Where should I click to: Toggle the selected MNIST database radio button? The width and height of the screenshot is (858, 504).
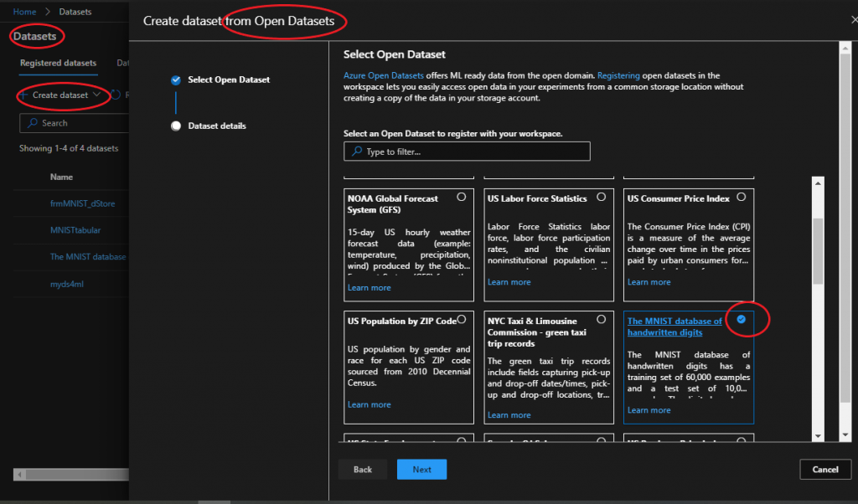[x=741, y=319]
